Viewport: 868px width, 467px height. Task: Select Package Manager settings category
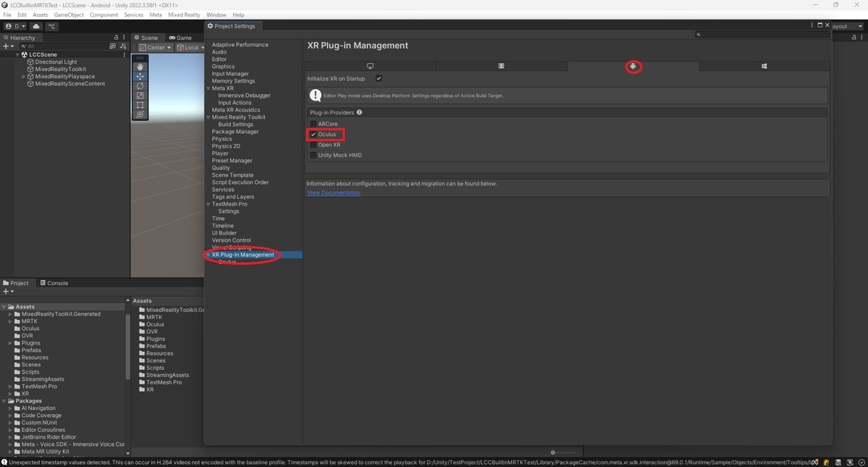[235, 132]
